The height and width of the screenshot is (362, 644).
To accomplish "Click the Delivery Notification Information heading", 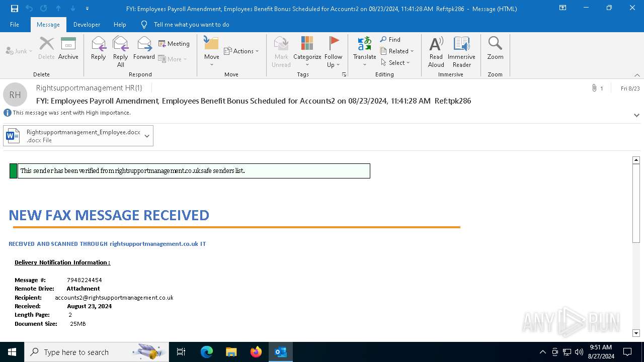I will click(62, 262).
